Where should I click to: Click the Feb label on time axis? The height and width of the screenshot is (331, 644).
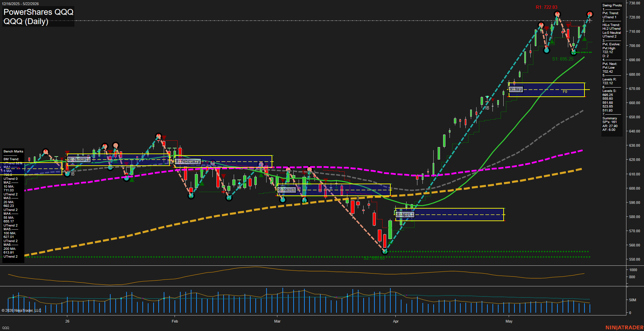(175, 321)
